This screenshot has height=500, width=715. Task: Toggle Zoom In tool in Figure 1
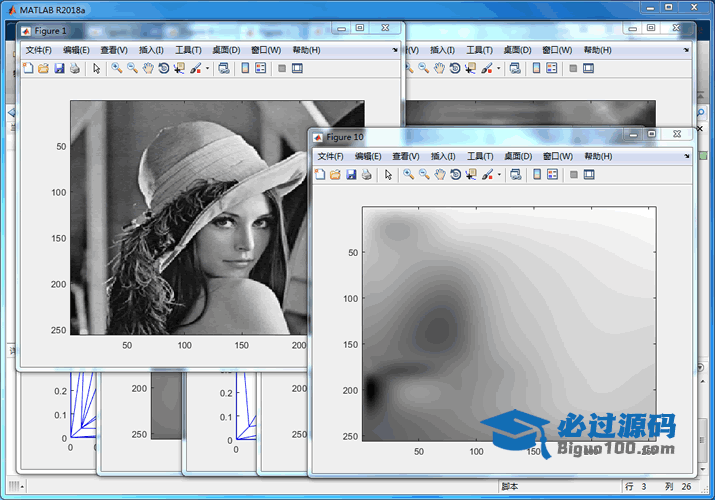(116, 69)
